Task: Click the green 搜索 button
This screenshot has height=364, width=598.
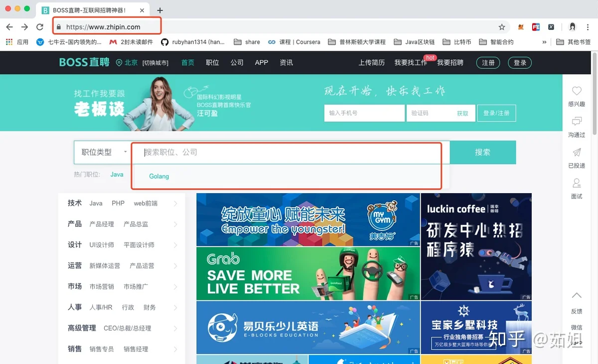Action: click(482, 152)
